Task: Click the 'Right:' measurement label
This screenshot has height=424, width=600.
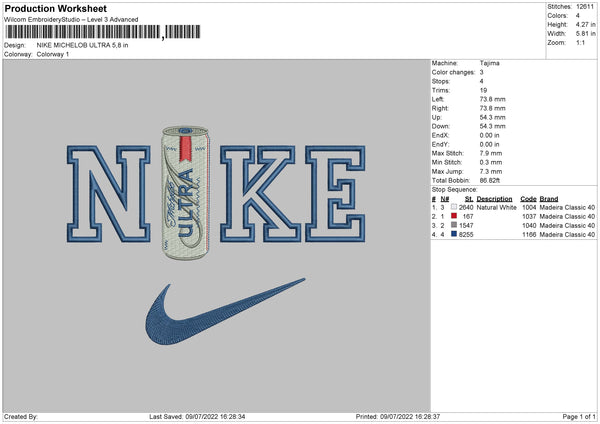Action: 440,108
